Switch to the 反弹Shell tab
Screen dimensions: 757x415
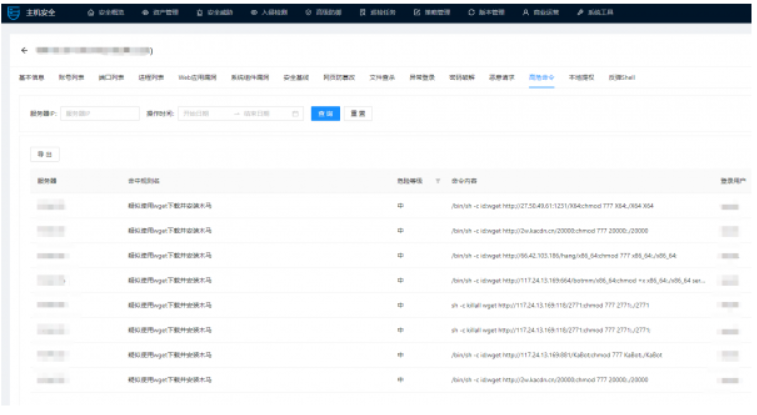(x=622, y=77)
